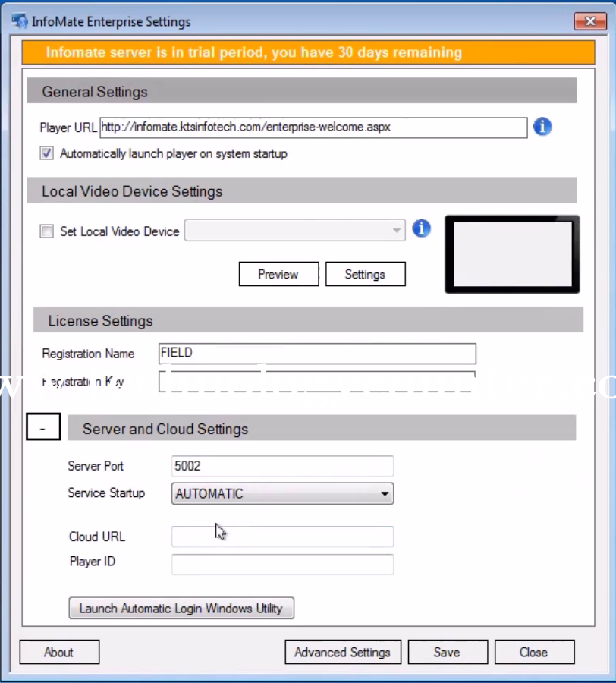Click the Cloud URL label

coord(97,537)
